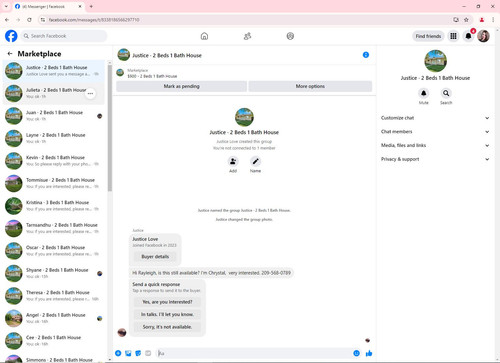Open the Kristina - 3 Beds conversation

tap(54, 206)
